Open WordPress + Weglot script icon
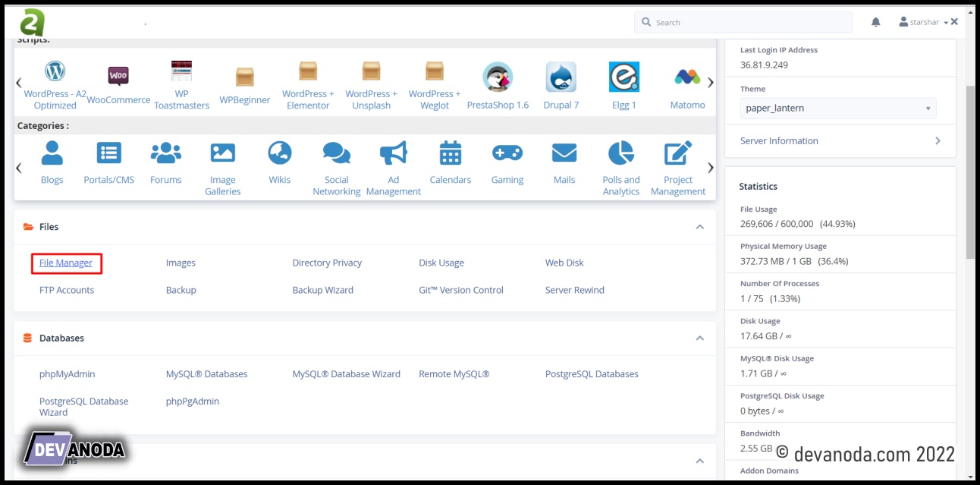 tap(435, 71)
